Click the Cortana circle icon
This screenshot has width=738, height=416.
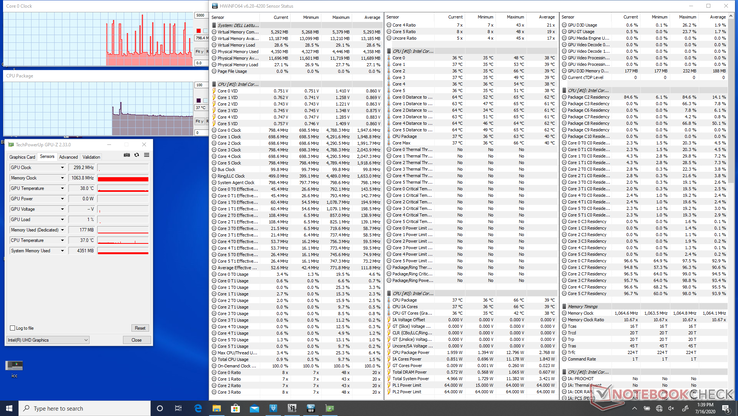[160, 408]
